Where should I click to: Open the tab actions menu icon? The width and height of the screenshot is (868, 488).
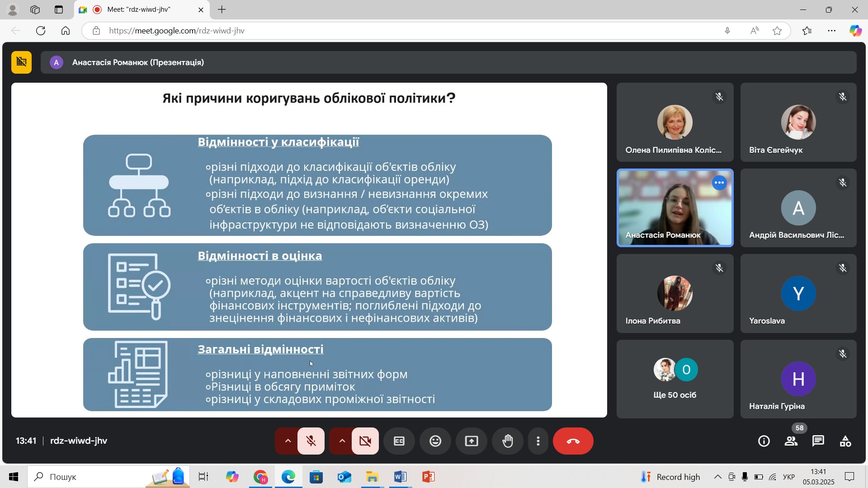click(x=59, y=9)
